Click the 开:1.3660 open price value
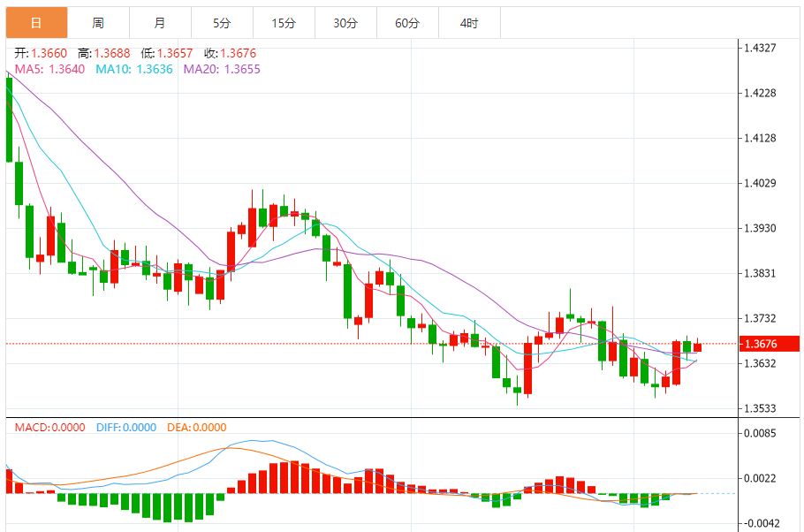This screenshot has height=532, width=804. click(41, 53)
